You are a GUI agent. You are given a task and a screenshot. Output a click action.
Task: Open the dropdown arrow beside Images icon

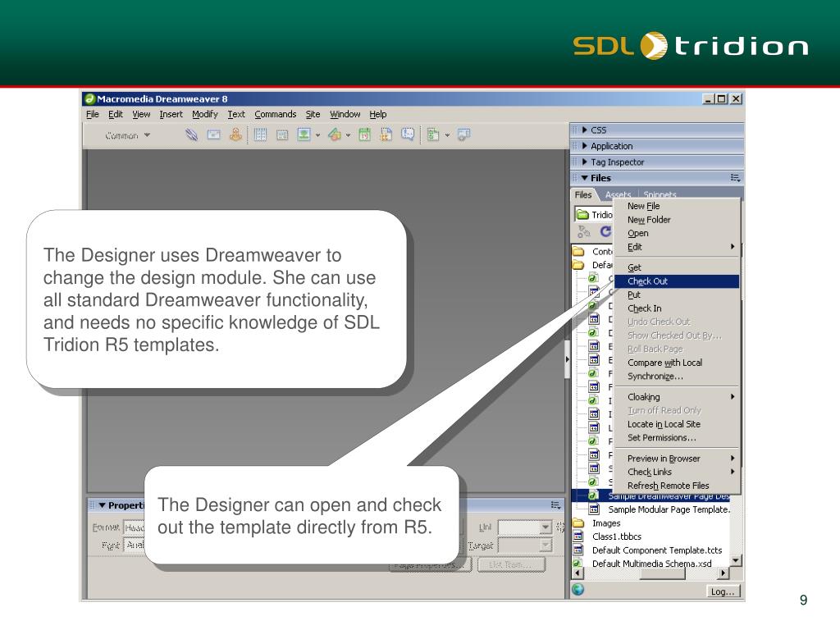317,135
